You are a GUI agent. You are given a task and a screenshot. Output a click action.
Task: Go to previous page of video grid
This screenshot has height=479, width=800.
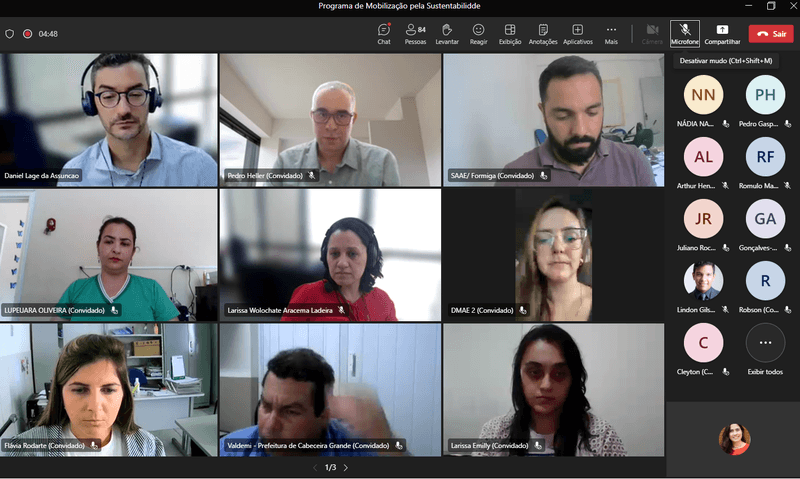[x=315, y=467]
